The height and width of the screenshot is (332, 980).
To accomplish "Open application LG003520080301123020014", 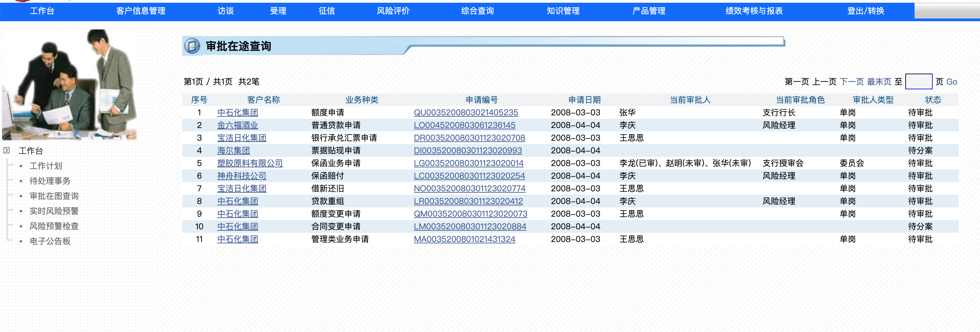I will pyautogui.click(x=468, y=163).
